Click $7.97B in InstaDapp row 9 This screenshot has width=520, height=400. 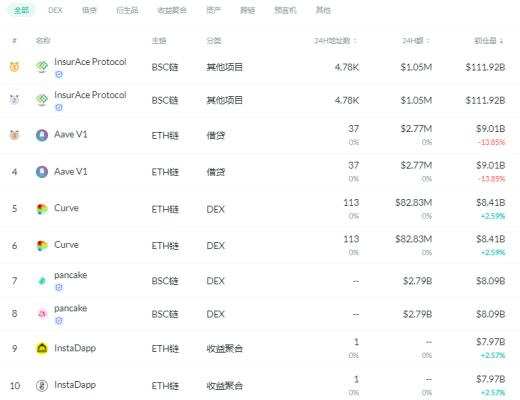point(491,342)
